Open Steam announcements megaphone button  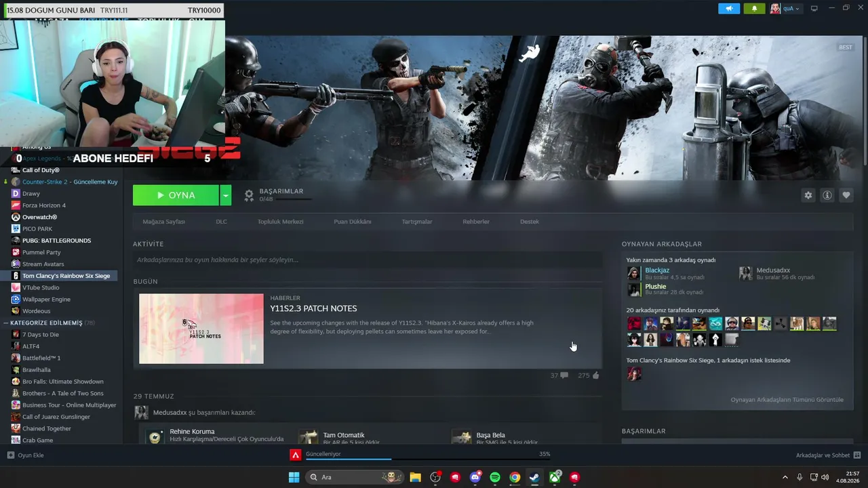(x=729, y=9)
